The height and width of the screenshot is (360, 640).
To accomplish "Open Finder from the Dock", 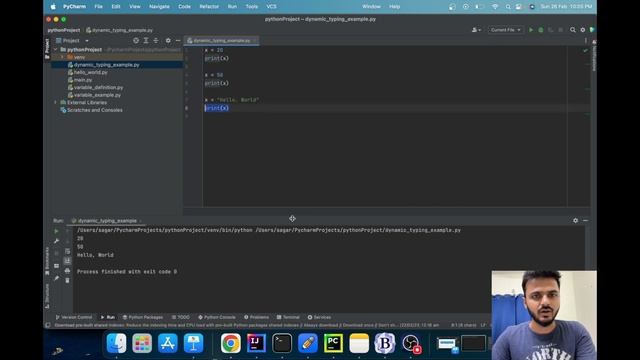I will point(116,343).
